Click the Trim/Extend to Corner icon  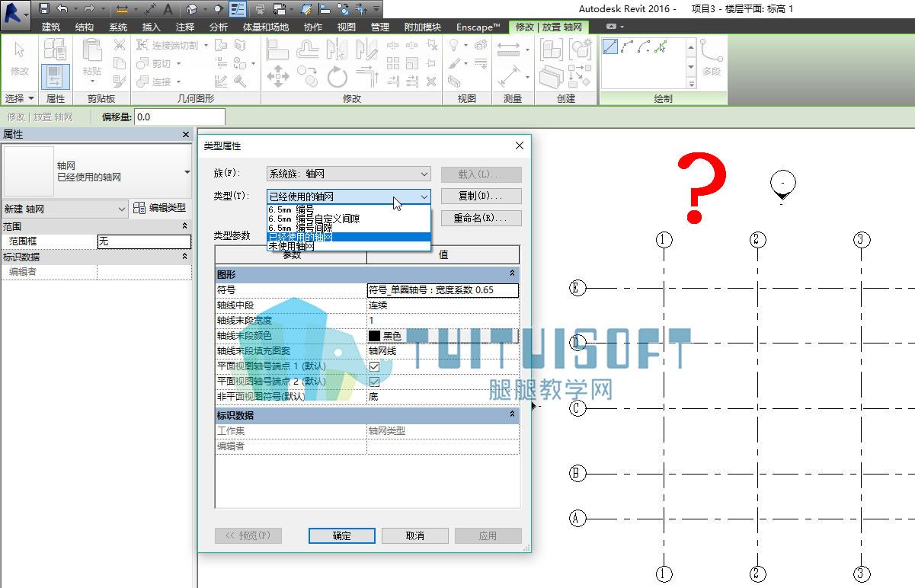tap(367, 76)
